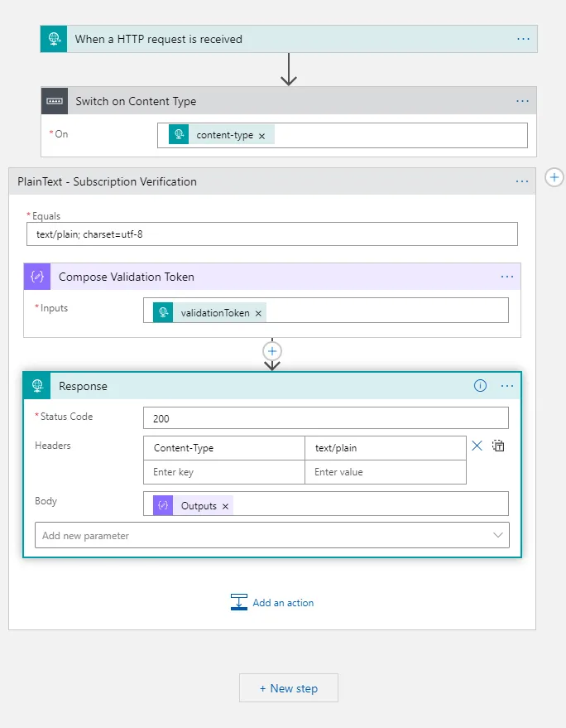
Task: Select the content-type token text
Action: pos(224,135)
